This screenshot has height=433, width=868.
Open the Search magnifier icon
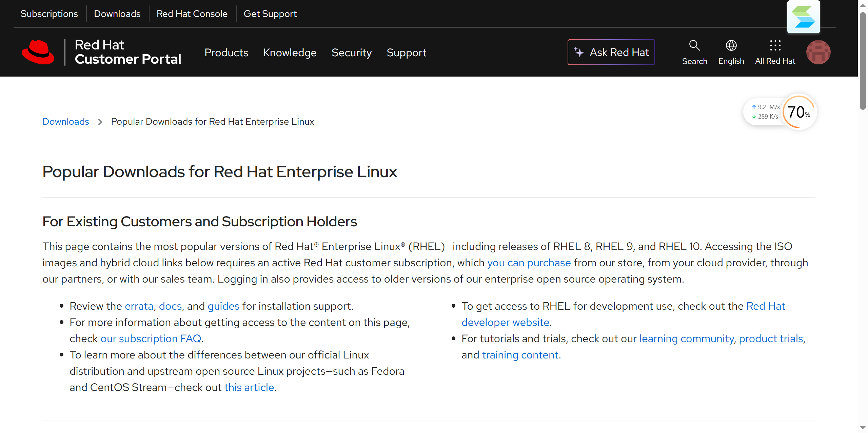[694, 46]
